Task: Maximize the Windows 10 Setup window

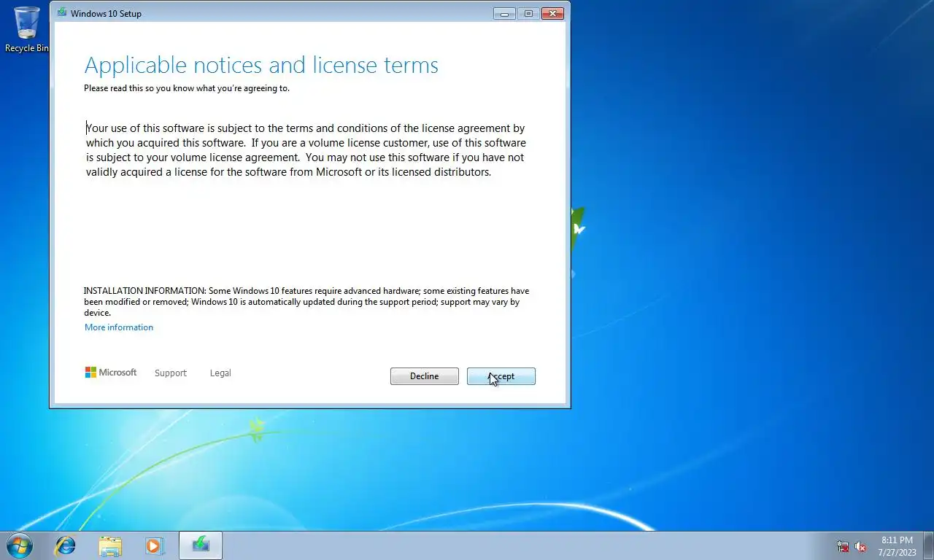Action: tap(529, 13)
